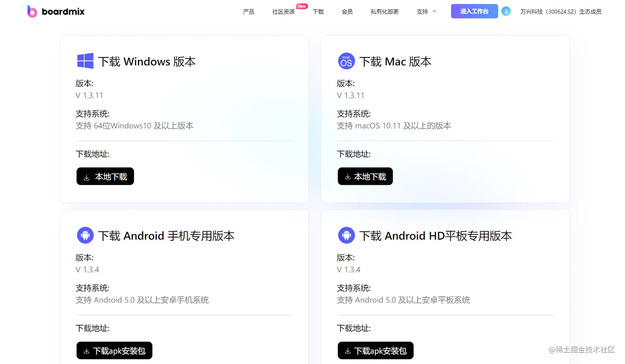Open 社区资源 from the navigation bar
Image resolution: width=625 pixels, height=364 pixels.
pos(283,12)
